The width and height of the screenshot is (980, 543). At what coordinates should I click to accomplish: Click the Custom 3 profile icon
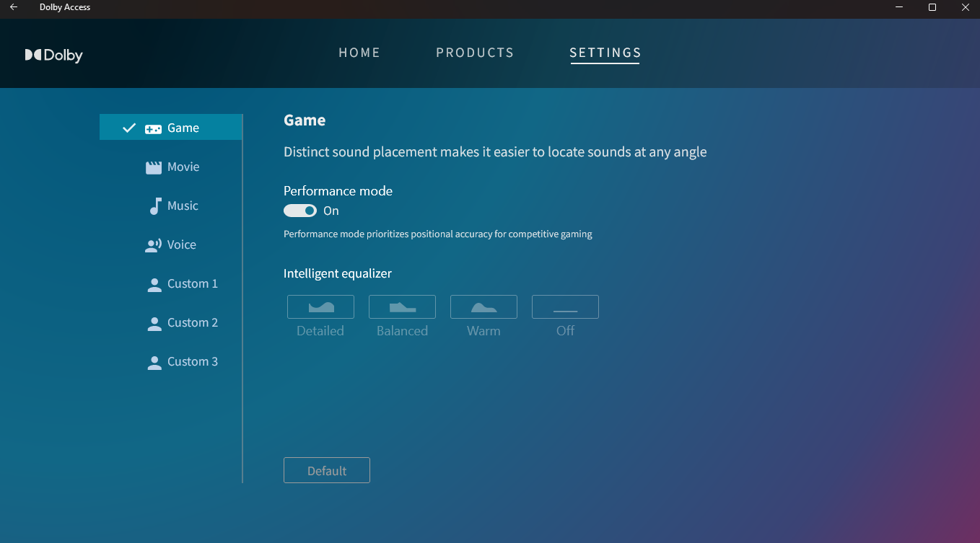[154, 362]
